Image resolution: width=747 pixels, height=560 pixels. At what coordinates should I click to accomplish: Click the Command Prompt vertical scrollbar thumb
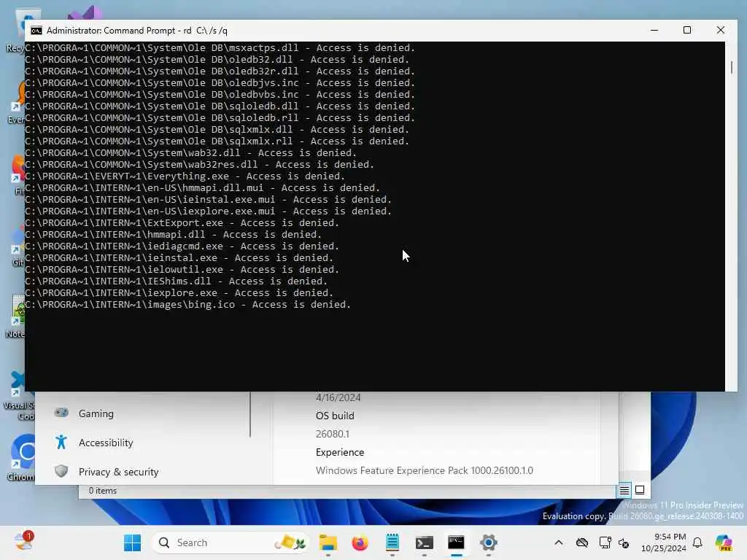(x=731, y=67)
